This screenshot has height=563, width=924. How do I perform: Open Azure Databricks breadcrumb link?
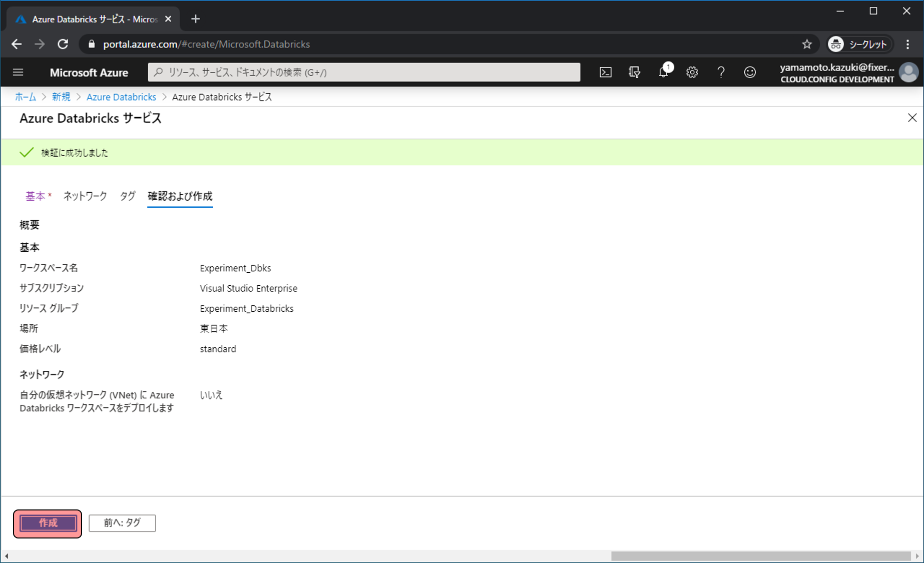(121, 97)
